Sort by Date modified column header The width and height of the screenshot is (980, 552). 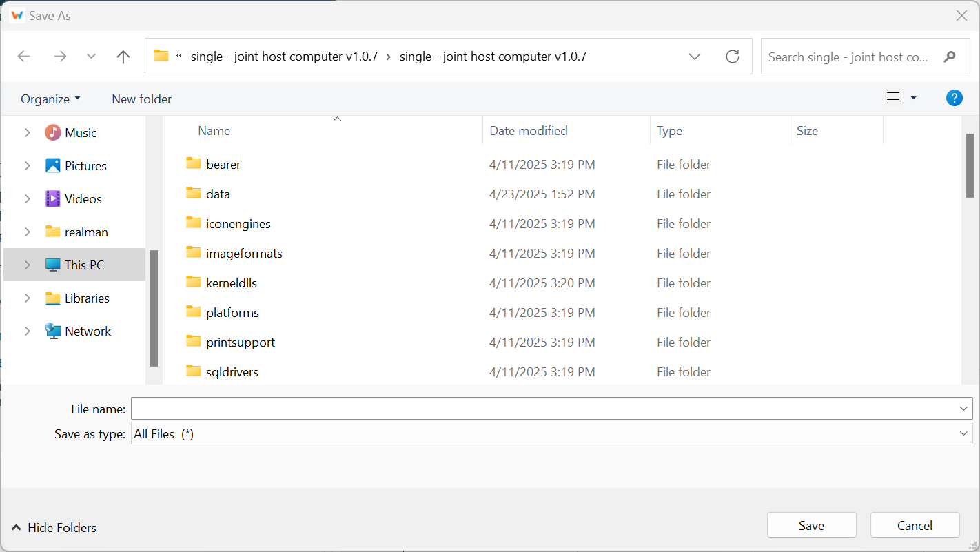coord(529,130)
